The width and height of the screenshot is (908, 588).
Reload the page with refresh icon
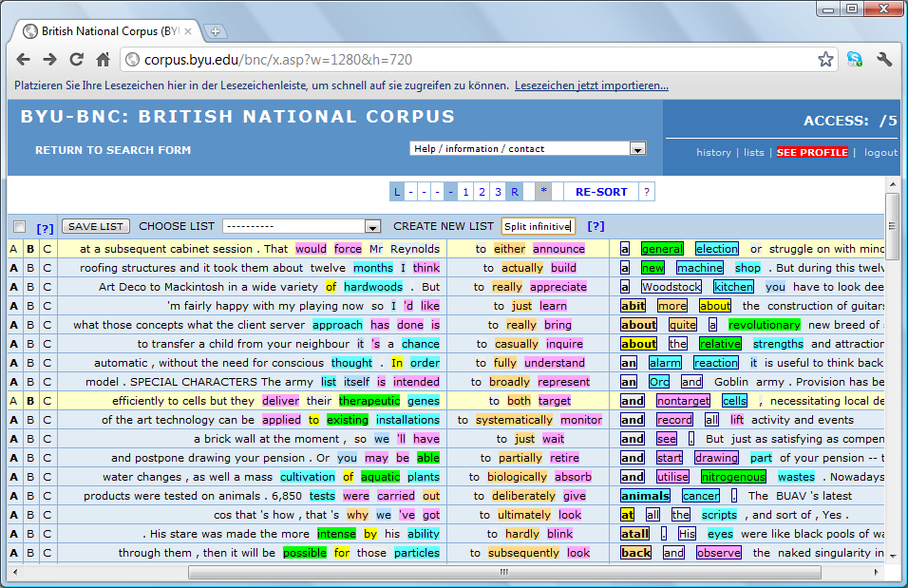[76, 59]
